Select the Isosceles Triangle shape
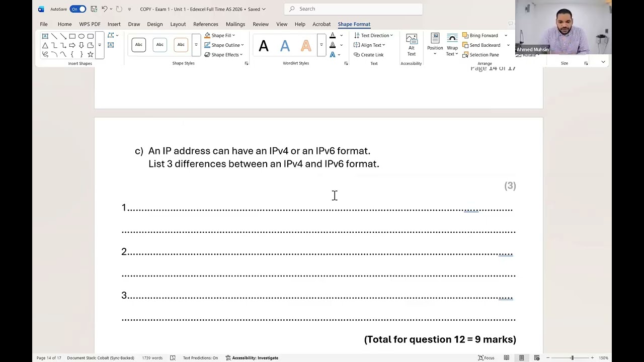 (45, 45)
